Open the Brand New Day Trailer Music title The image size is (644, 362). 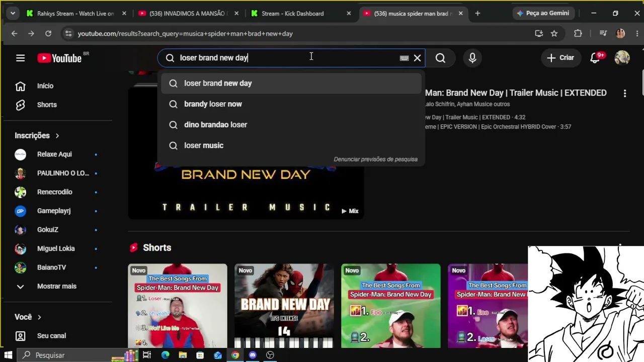[516, 93]
